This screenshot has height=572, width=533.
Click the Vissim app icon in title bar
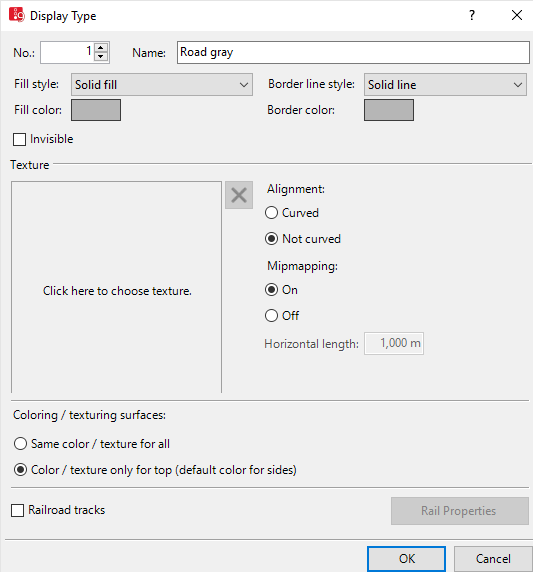click(17, 15)
